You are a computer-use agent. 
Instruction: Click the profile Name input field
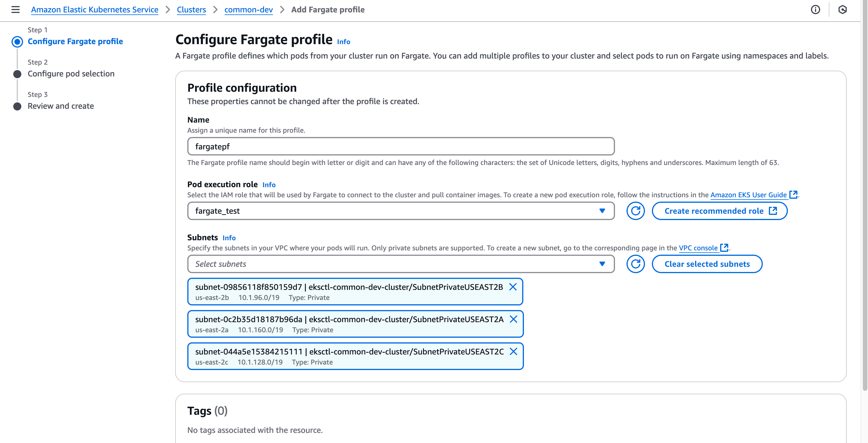401,147
